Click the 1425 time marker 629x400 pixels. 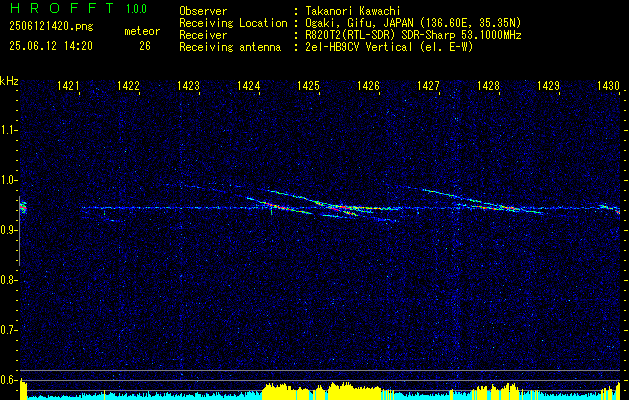tap(308, 85)
